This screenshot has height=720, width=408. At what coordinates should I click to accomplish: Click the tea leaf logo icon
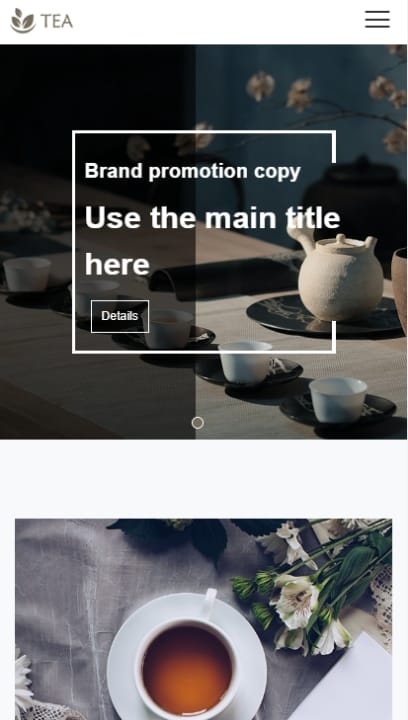click(23, 21)
